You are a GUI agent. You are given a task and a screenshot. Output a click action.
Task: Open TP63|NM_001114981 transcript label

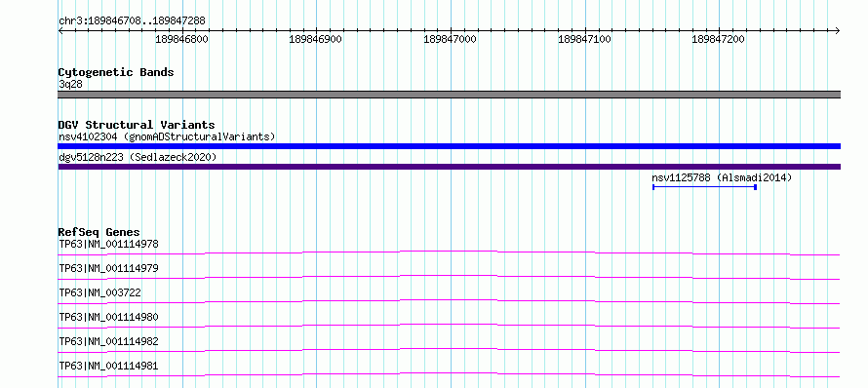click(108, 366)
